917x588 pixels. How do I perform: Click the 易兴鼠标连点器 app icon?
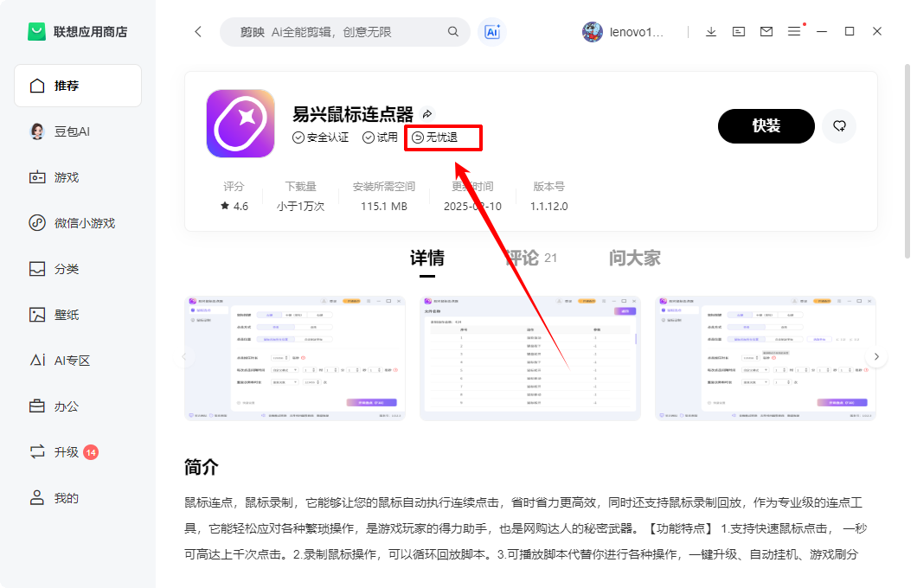click(x=240, y=124)
